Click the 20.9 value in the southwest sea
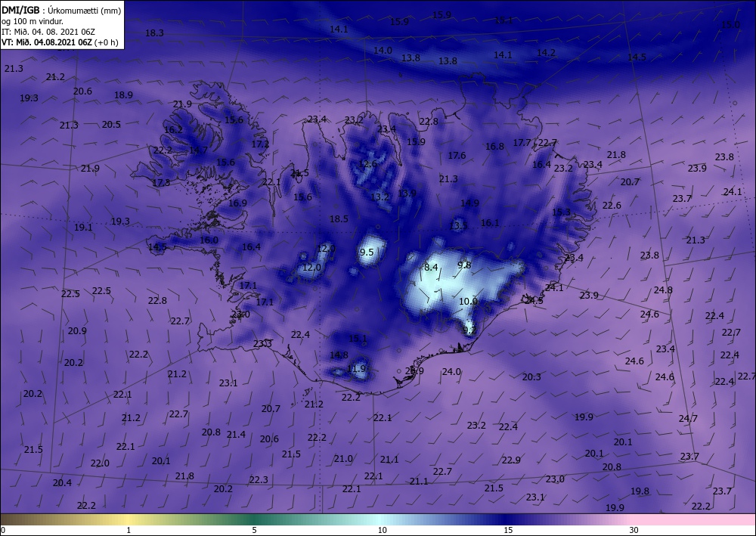756x536 pixels. (x=77, y=330)
